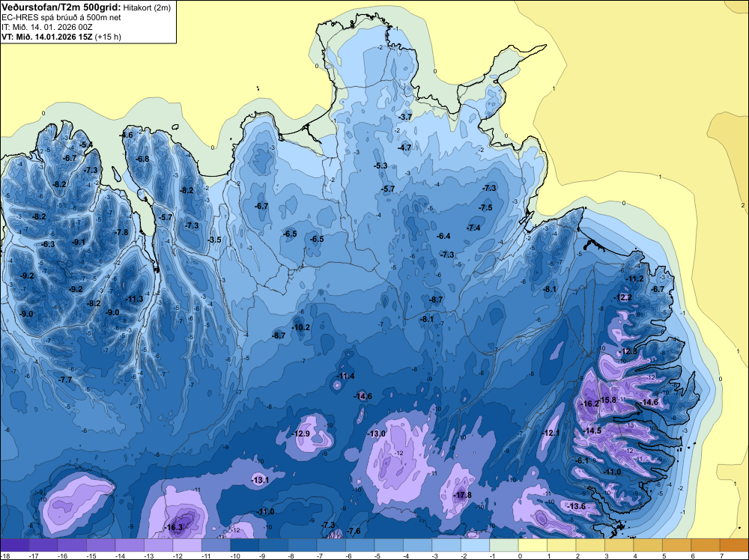Click the 0 legend color swatch

[x=533, y=545]
